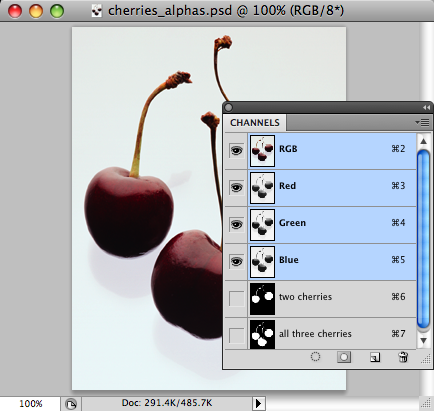Click all three cherries mask thumbnail
Image resolution: width=434 pixels, height=411 pixels.
click(262, 334)
